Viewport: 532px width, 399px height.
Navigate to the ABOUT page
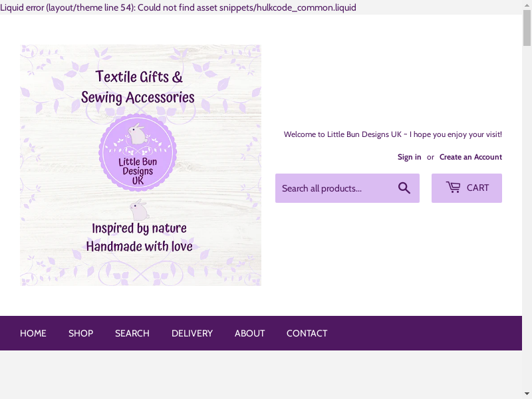(250, 333)
